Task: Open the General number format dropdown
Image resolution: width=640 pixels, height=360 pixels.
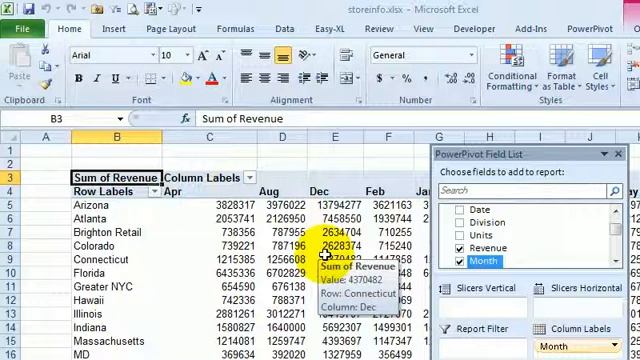Action: 471,55
